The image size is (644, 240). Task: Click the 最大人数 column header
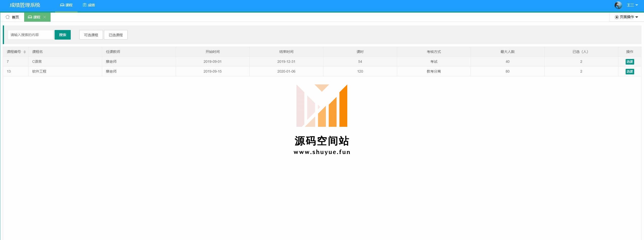pyautogui.click(x=508, y=52)
